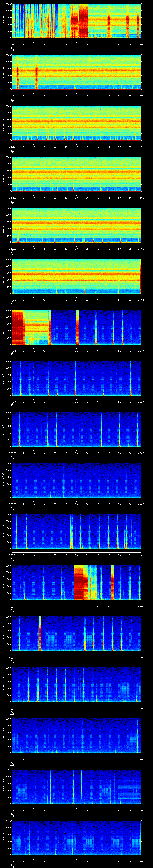Image resolution: width=153 pixels, height=868 pixels.
Task: Click the 19:31:00 time label
Action: (x=12, y=197)
